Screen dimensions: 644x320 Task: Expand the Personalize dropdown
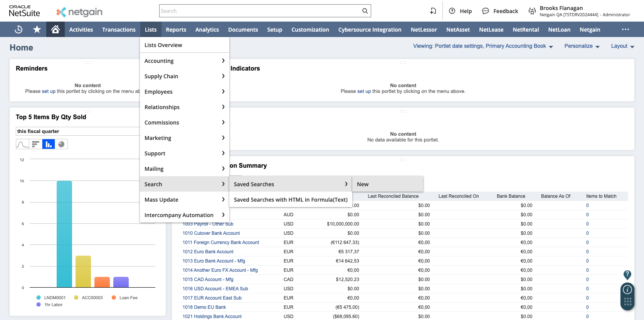click(x=582, y=46)
